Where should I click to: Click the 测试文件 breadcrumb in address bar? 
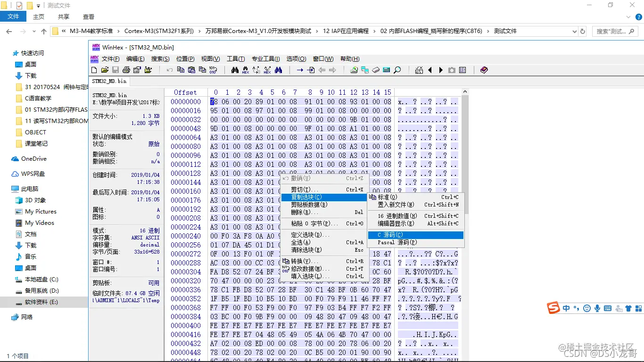pos(505,31)
